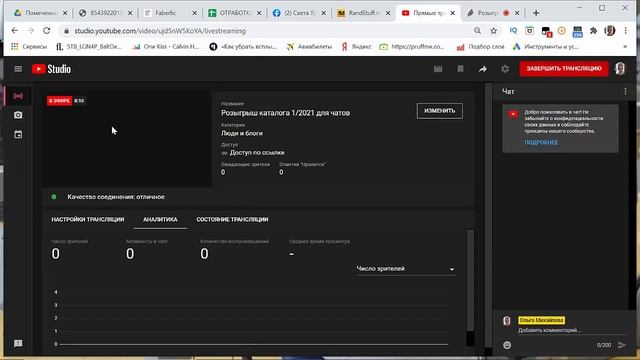Expand the Число зрителей dropdown
The width and height of the screenshot is (640, 360).
point(405,269)
